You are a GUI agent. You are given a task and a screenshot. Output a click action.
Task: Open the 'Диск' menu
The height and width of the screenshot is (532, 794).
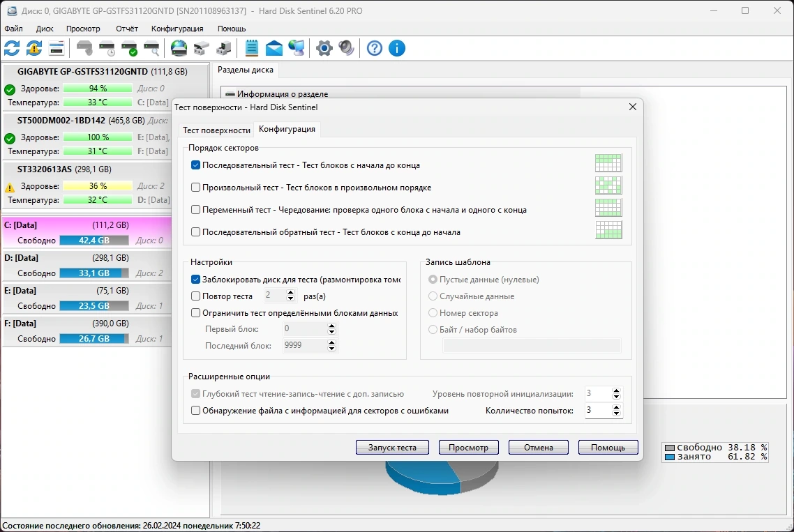point(45,29)
